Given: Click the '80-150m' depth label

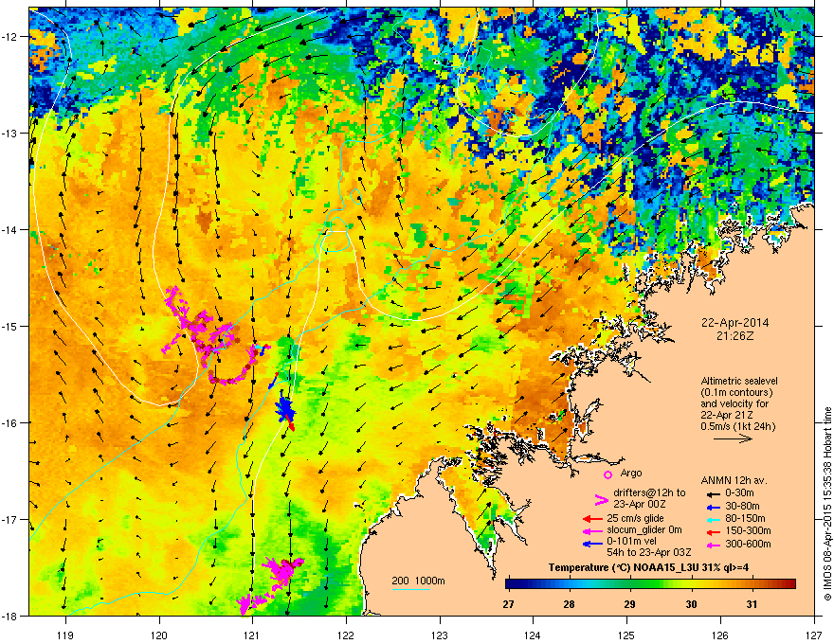Looking at the screenshot, I should pyautogui.click(x=745, y=519).
